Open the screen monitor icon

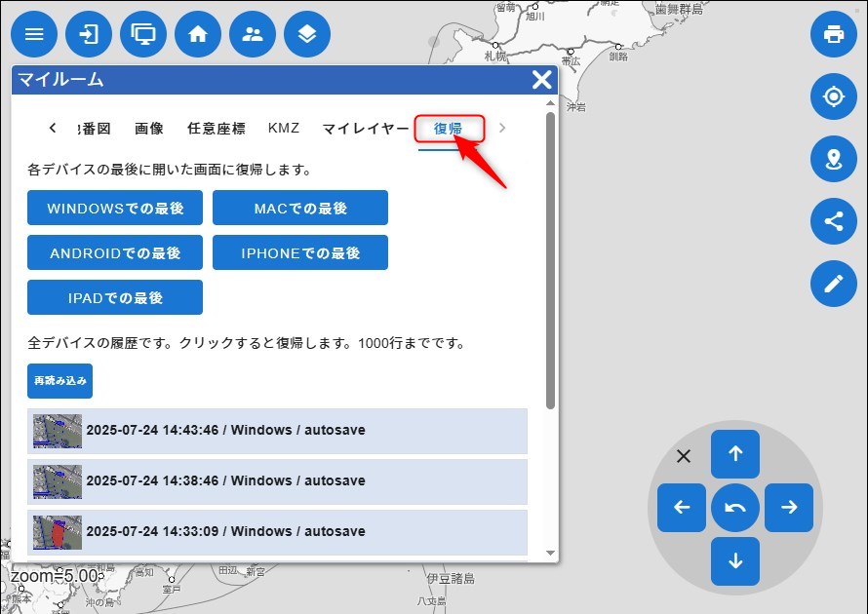click(x=143, y=35)
